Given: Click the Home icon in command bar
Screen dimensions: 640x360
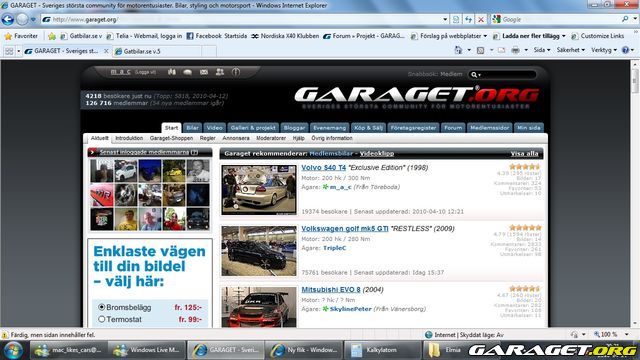Looking at the screenshot, I should [x=458, y=50].
